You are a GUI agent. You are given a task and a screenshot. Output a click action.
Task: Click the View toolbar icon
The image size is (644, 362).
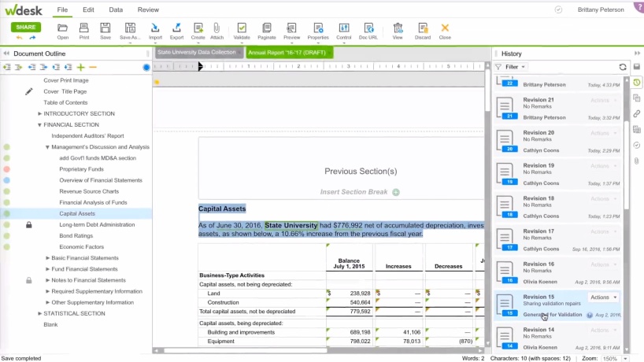pyautogui.click(x=398, y=31)
